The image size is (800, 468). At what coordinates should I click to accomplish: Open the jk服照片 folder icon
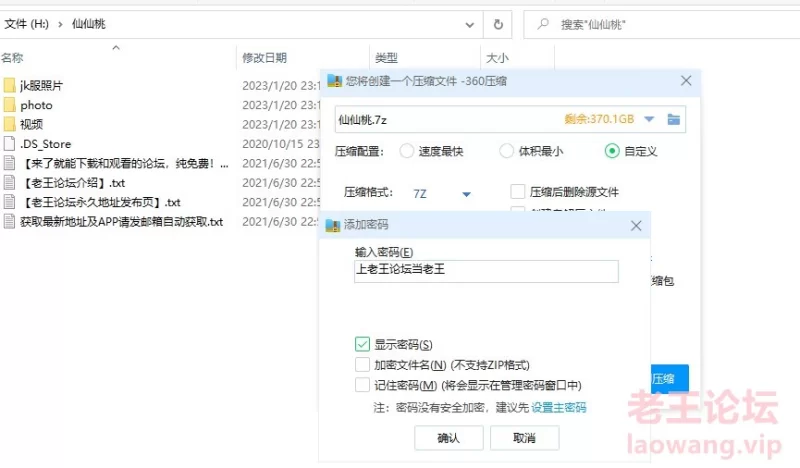coord(9,85)
